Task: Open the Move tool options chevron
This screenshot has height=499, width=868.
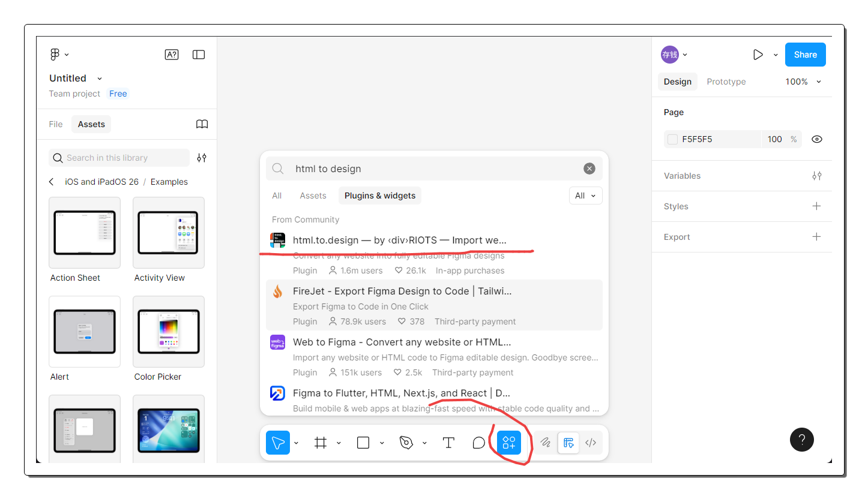Action: point(296,443)
